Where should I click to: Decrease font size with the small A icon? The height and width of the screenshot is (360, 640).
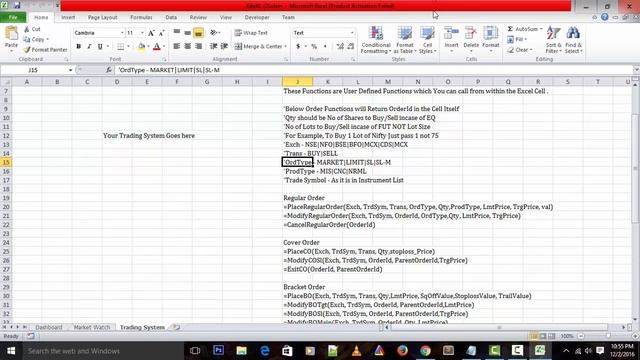tap(162, 33)
